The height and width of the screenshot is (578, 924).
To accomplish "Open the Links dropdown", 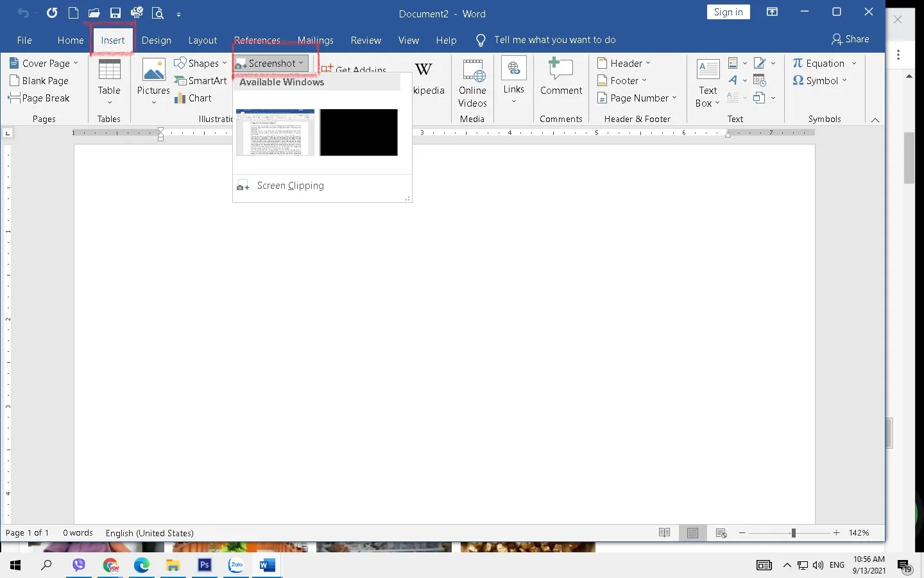I will pos(514,81).
